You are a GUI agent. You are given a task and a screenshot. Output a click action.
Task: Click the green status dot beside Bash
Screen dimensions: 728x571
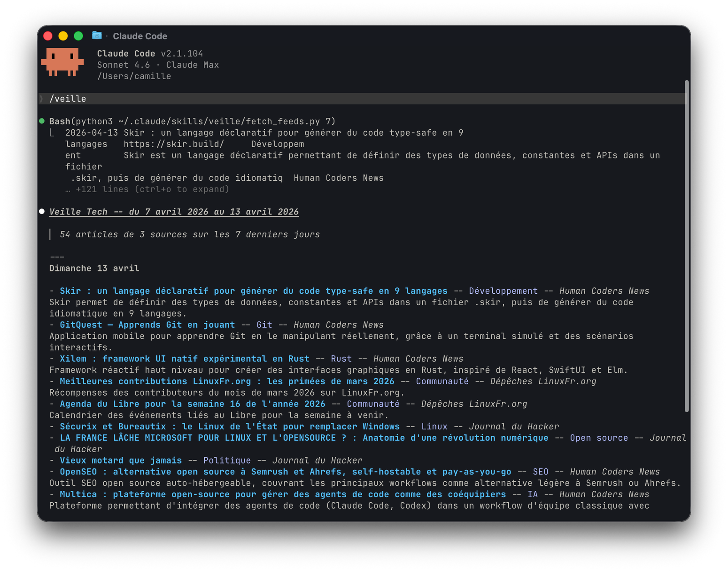click(41, 121)
